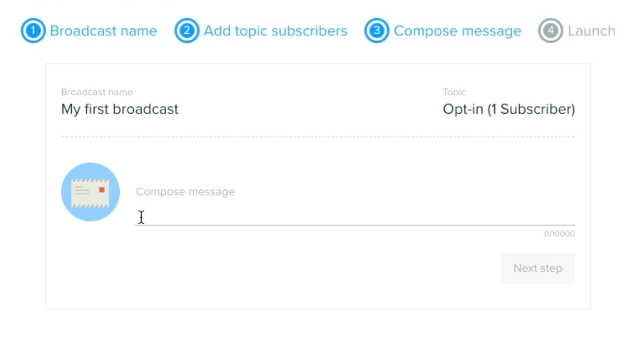The image size is (644, 343).
Task: Click the My first broadcast name text
Action: (120, 109)
